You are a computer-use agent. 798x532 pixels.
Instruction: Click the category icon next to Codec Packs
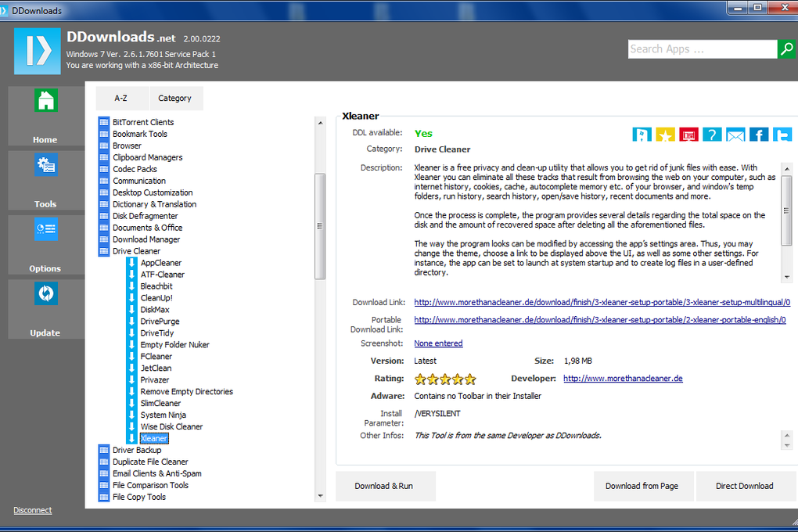pyautogui.click(x=104, y=169)
